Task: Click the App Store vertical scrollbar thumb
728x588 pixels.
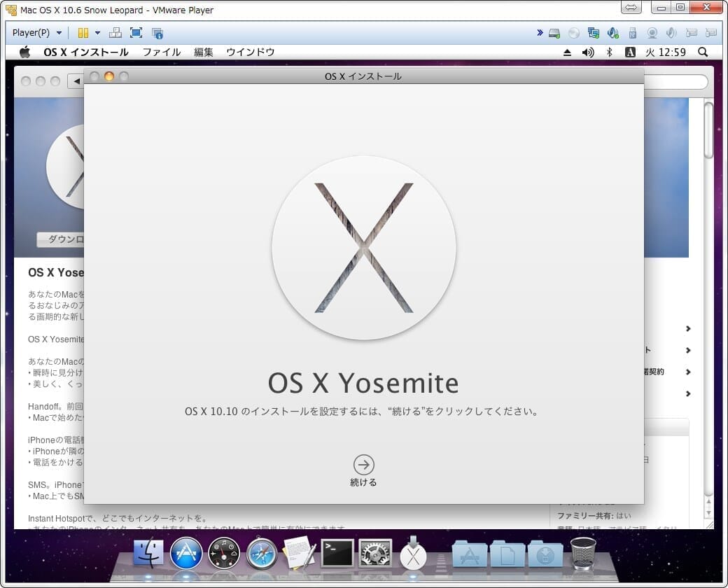Action: [x=708, y=130]
